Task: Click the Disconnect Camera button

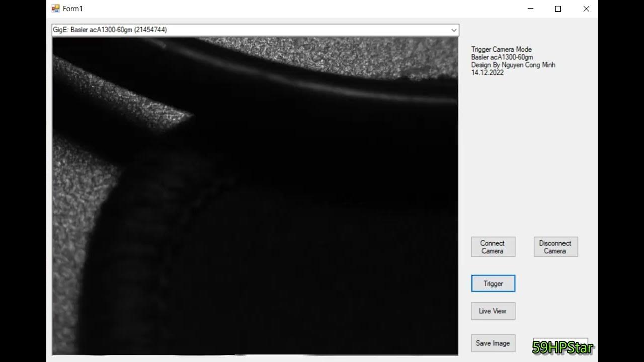Action: 555,247
